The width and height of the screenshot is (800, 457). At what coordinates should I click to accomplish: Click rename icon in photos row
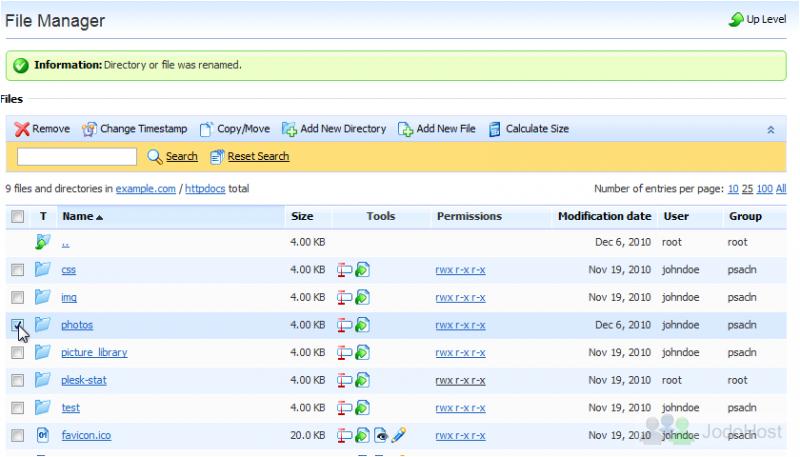click(x=344, y=325)
